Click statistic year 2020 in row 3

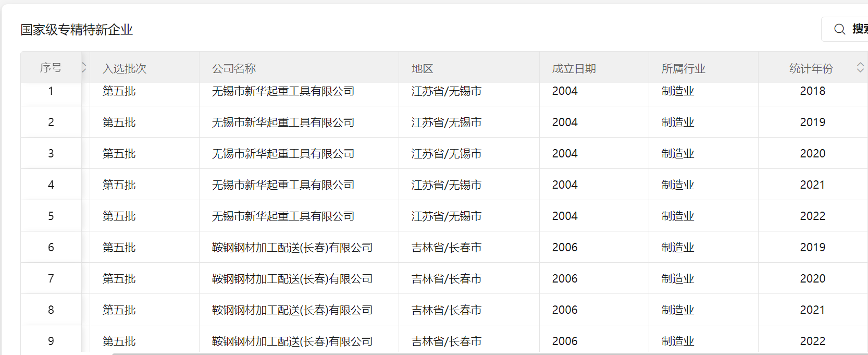point(813,153)
